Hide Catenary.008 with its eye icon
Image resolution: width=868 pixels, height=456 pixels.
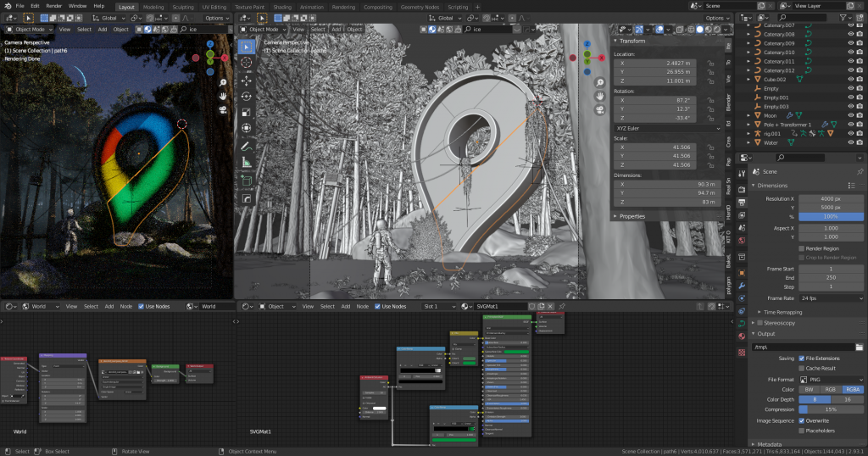(x=851, y=34)
